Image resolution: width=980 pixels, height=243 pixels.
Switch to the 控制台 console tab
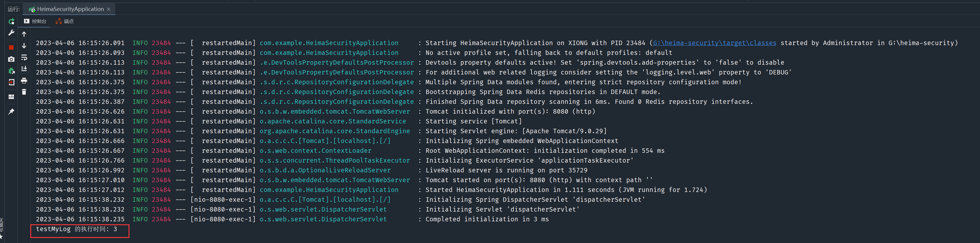pyautogui.click(x=35, y=21)
